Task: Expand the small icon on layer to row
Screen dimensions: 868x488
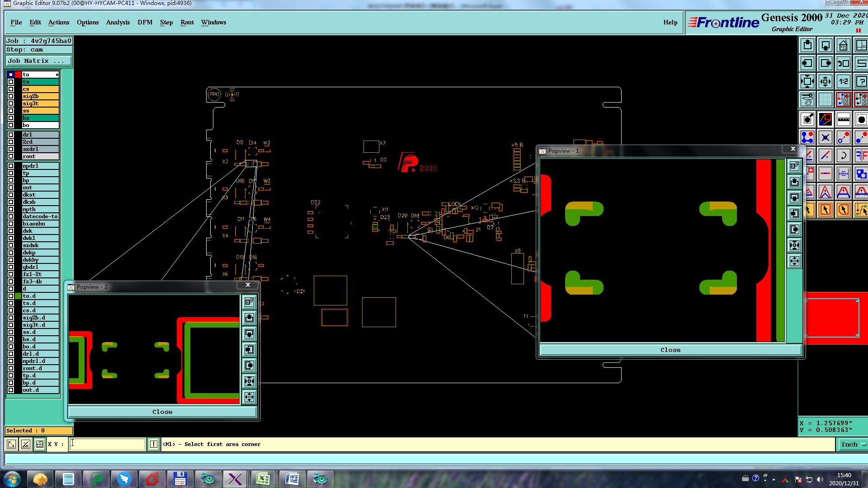Action: pyautogui.click(x=57, y=75)
